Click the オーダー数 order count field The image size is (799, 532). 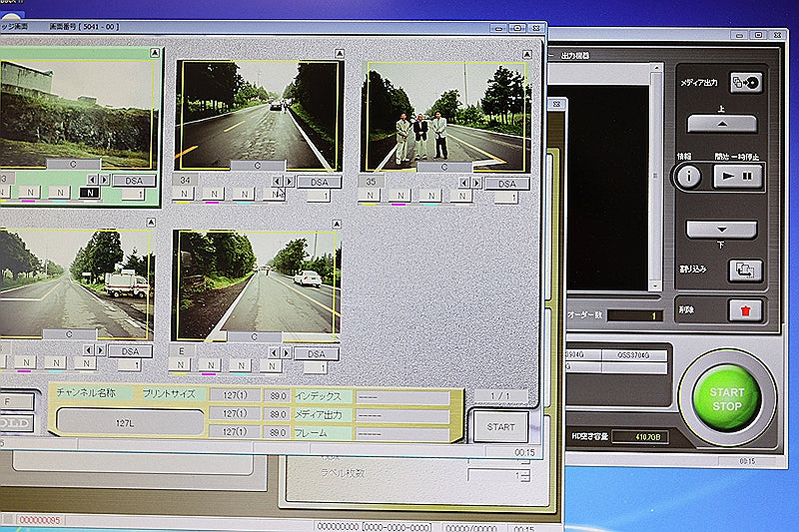point(635,315)
